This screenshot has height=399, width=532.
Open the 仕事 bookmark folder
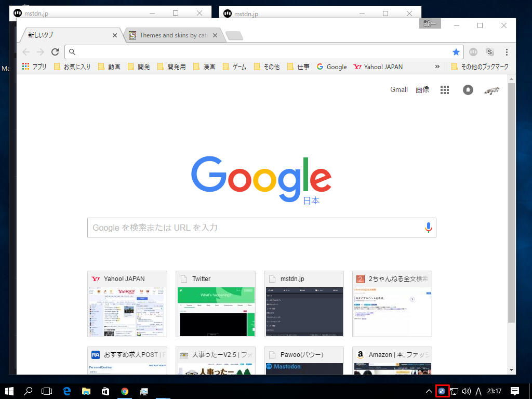tap(298, 67)
